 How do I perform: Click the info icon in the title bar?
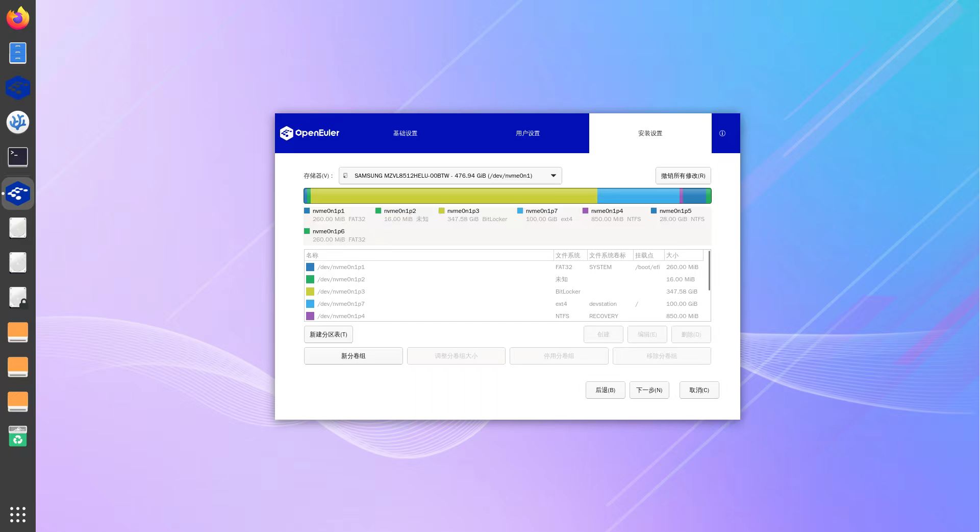[x=722, y=133]
